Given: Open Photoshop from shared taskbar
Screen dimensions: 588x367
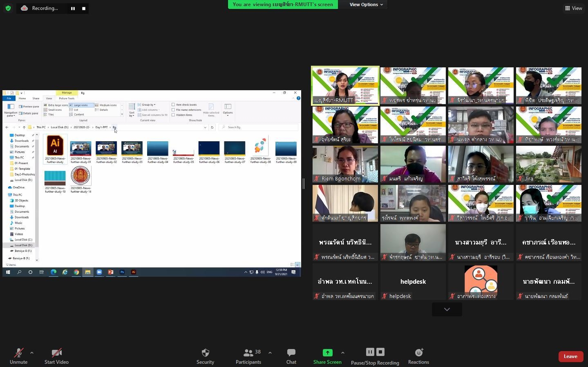Looking at the screenshot, I should pyautogui.click(x=122, y=272).
